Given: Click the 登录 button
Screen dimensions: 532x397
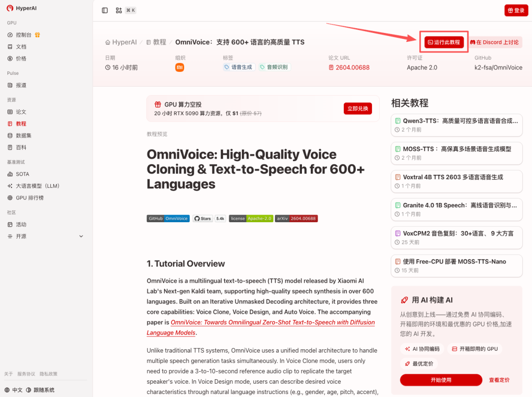Looking at the screenshot, I should pyautogui.click(x=516, y=10).
